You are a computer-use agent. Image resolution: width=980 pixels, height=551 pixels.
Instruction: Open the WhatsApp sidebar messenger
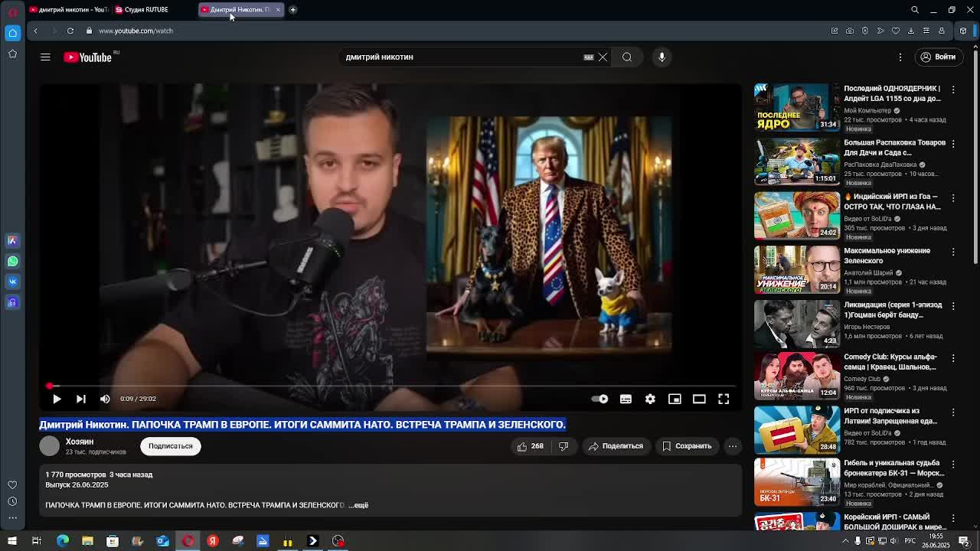point(12,261)
